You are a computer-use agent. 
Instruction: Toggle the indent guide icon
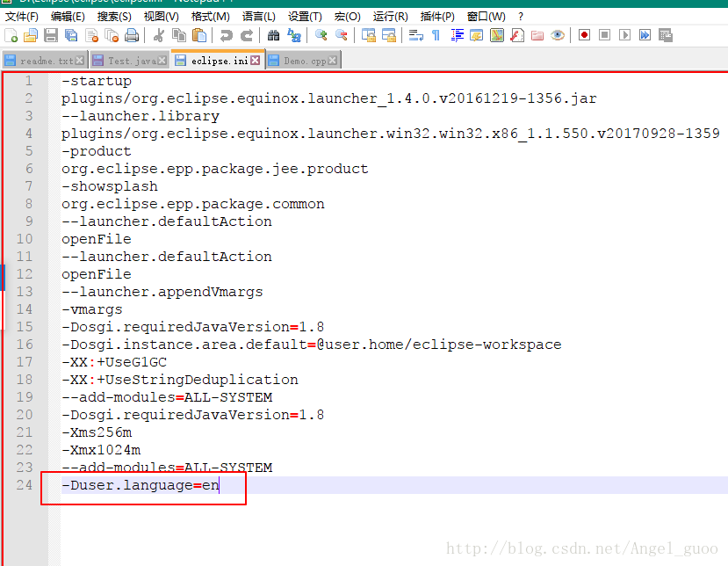457,35
